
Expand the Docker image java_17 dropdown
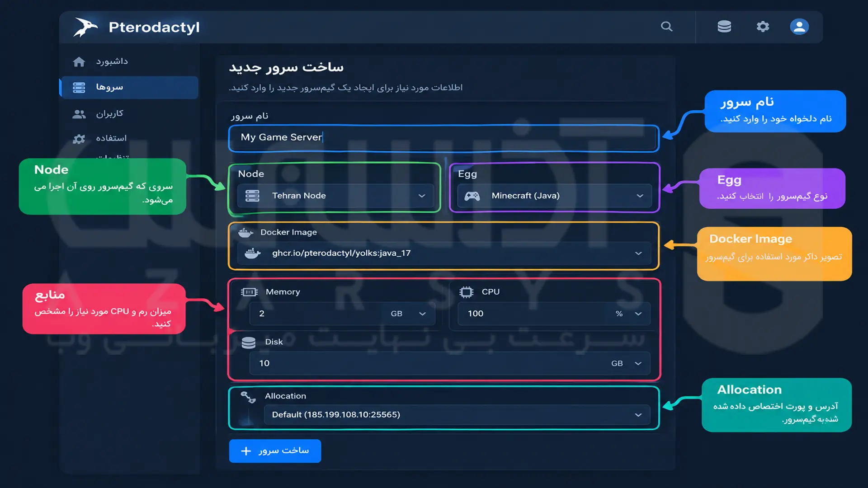444,253
